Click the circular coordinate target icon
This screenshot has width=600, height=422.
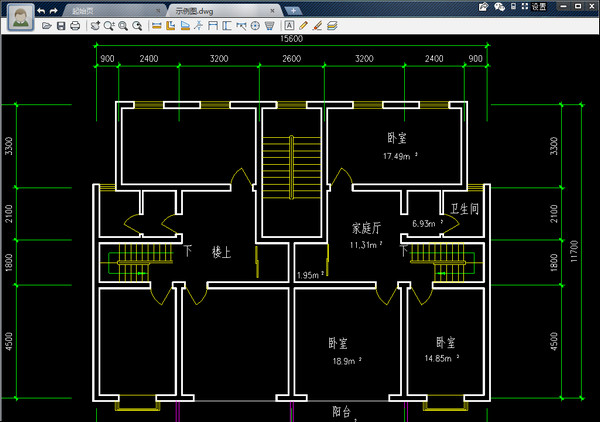tap(254, 25)
